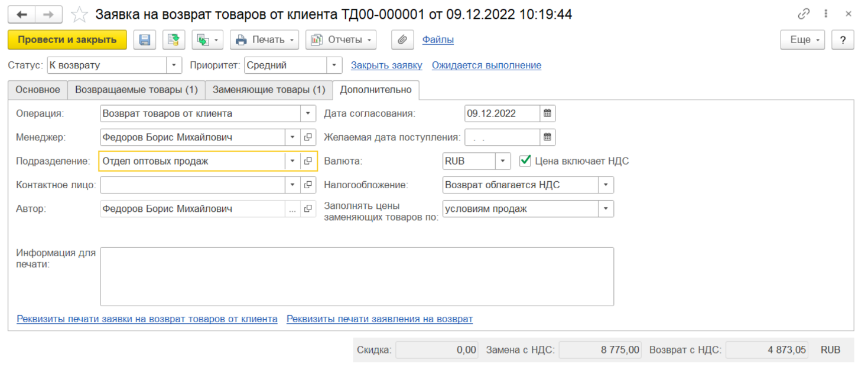
Task: Open the Файлы link
Action: 438,40
